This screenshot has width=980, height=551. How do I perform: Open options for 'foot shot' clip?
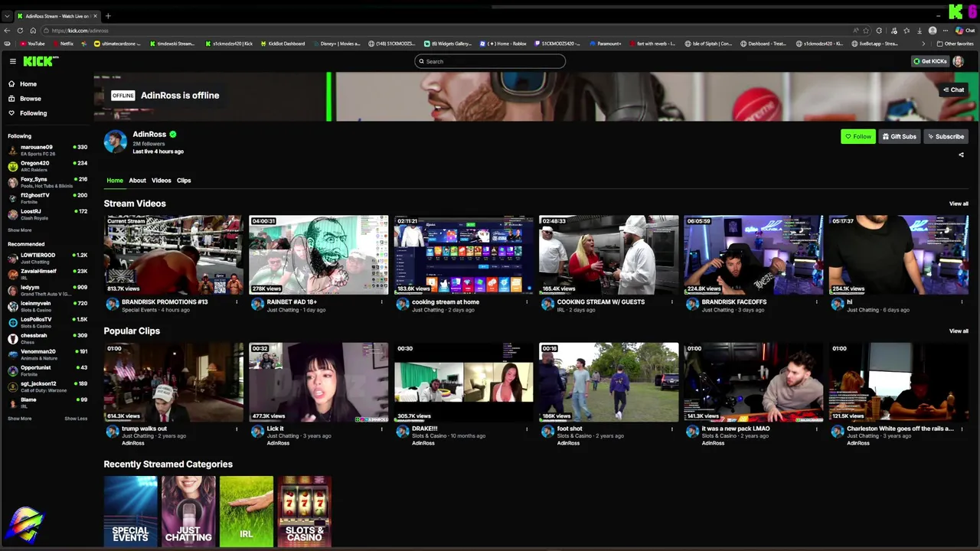tap(672, 429)
